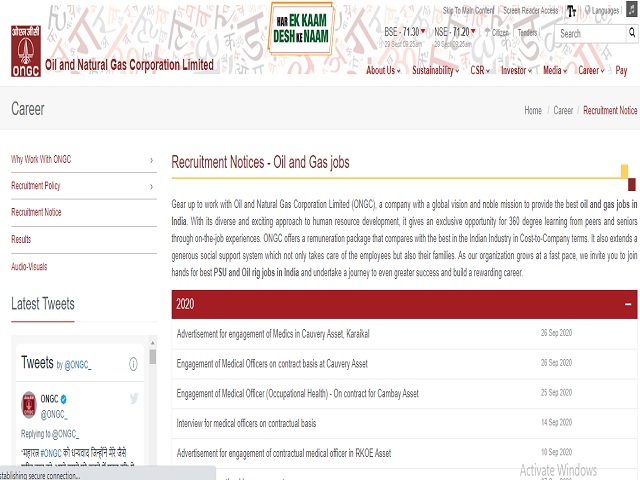Open Medical Officer Cambay Asset notice
Image resolution: width=640 pixels, height=480 pixels.
[298, 393]
